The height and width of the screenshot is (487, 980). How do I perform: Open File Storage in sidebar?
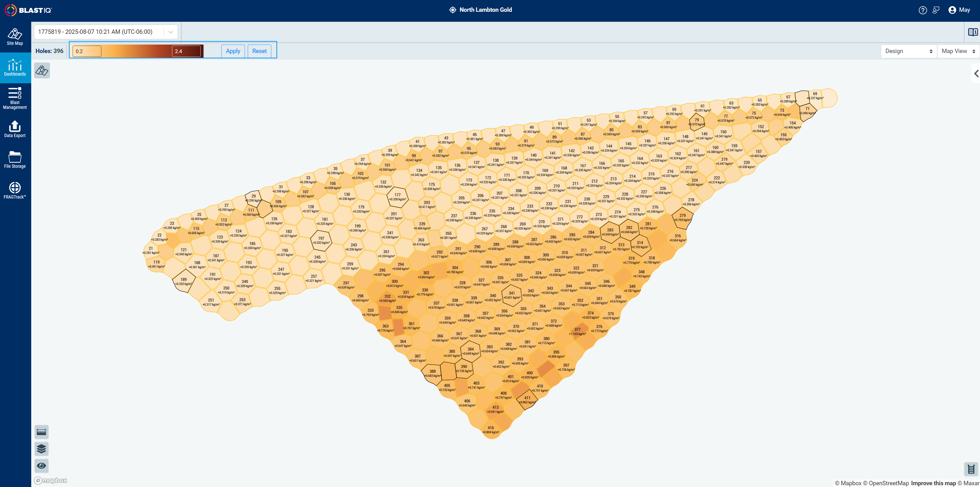15,160
